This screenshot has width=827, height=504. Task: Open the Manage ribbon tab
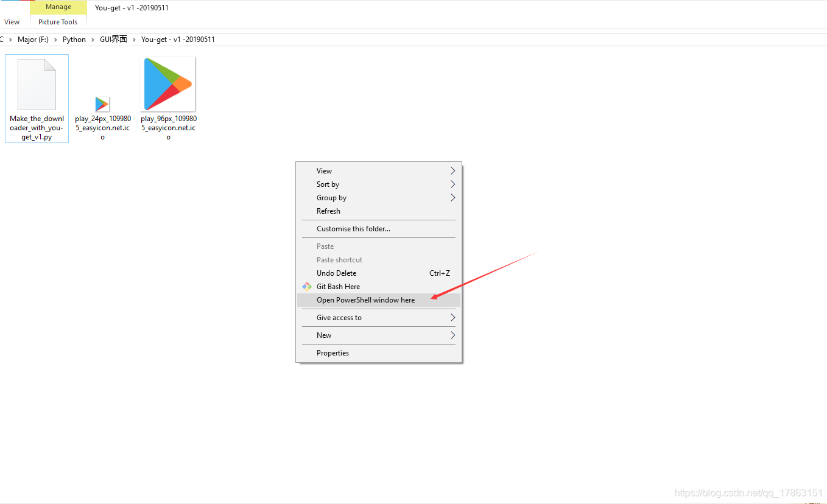coord(58,7)
